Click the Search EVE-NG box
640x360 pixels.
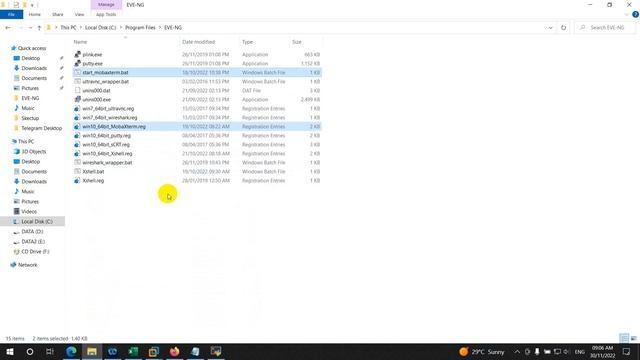[606, 28]
